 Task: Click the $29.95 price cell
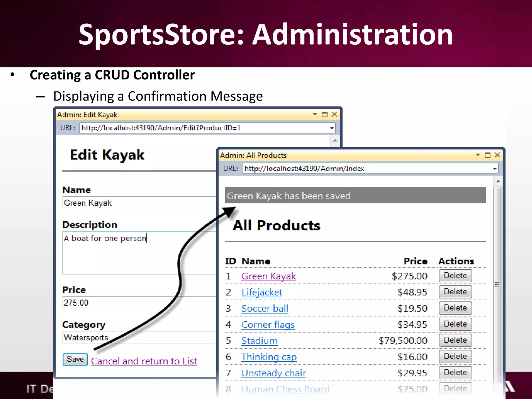(412, 373)
